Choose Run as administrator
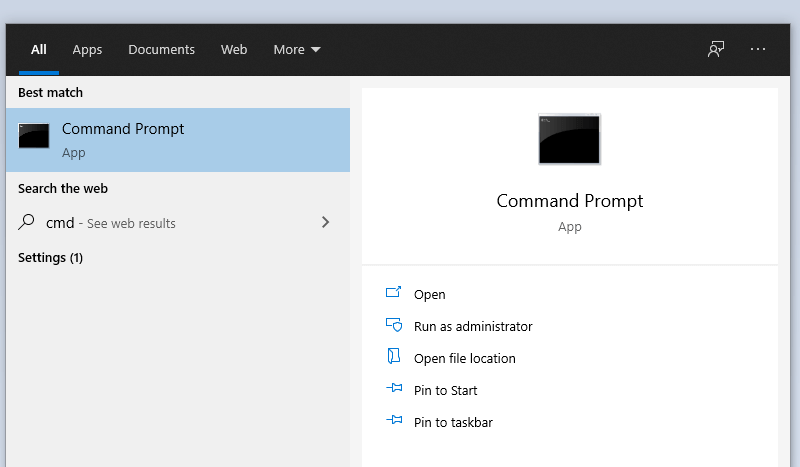Screen dimensions: 800x467 point(473,326)
